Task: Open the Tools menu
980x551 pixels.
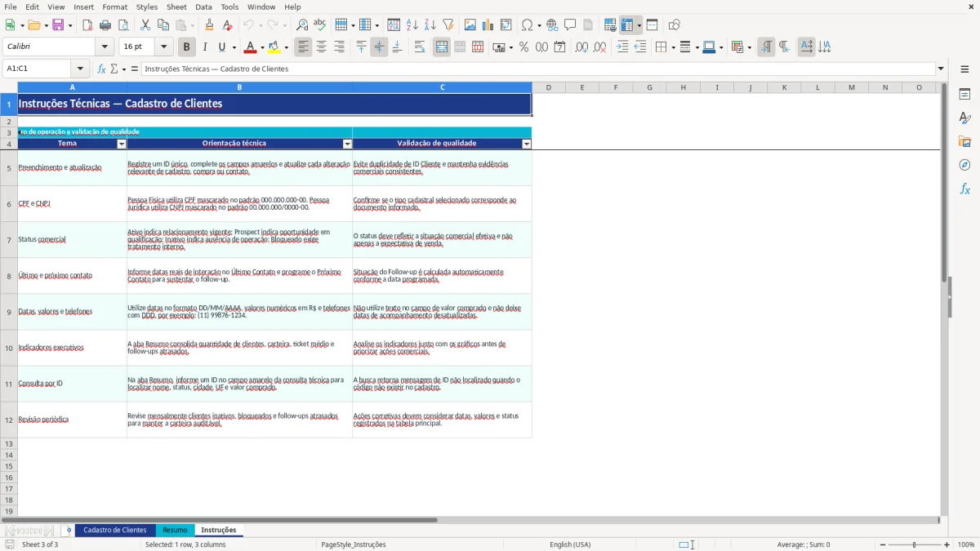Action: [229, 7]
